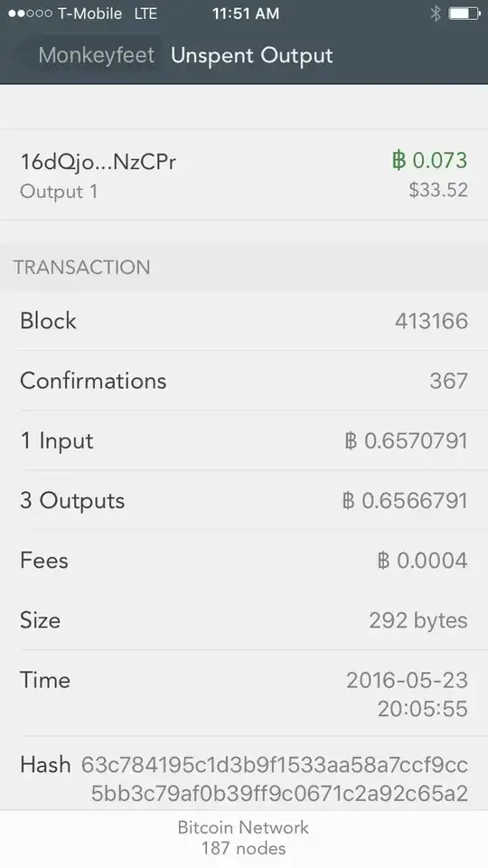Tap the transaction Time row
This screenshot has height=868, width=488.
[x=244, y=693]
